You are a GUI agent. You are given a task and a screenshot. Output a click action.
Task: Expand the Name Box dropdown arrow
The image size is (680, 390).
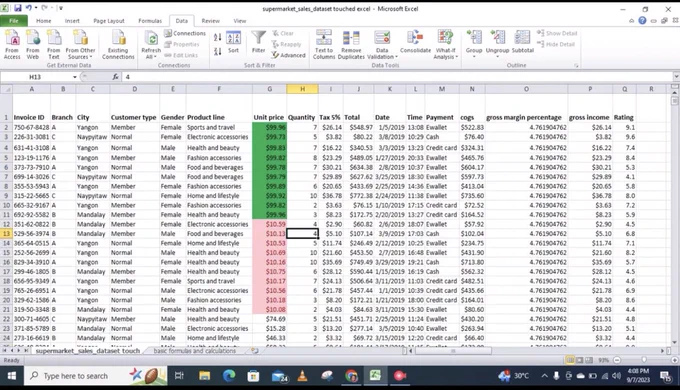(75, 77)
